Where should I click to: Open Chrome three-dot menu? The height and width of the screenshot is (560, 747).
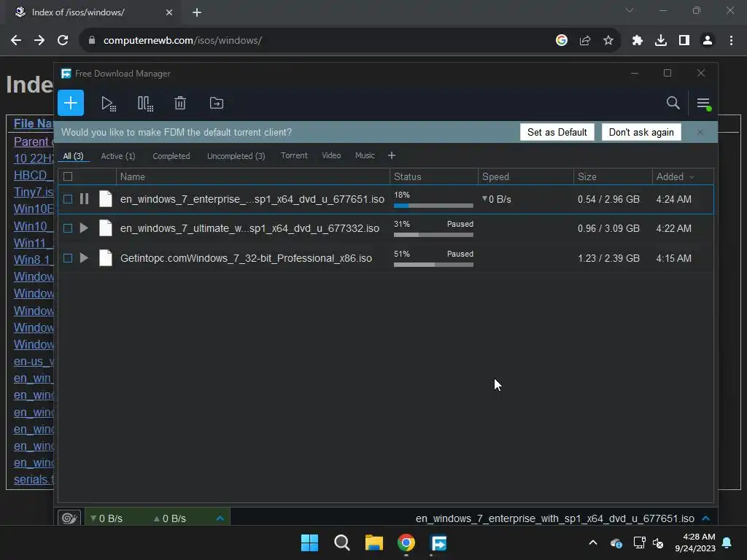pyautogui.click(x=731, y=41)
